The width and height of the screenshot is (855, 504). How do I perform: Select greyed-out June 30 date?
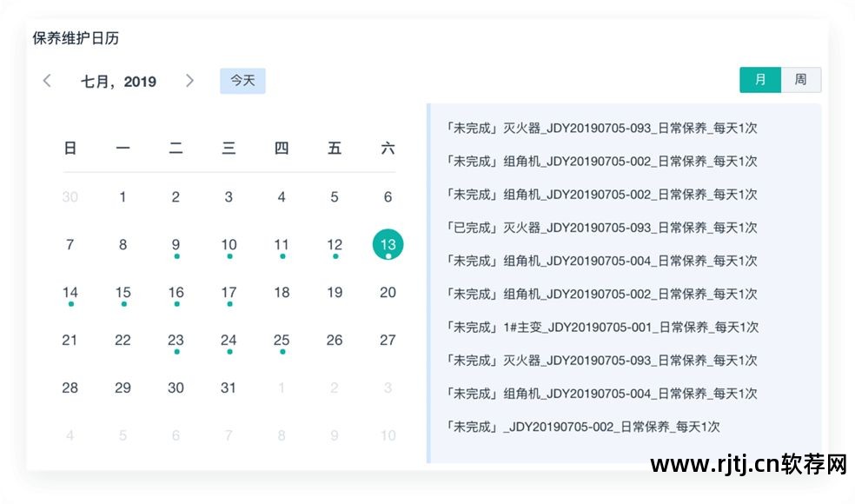point(70,197)
